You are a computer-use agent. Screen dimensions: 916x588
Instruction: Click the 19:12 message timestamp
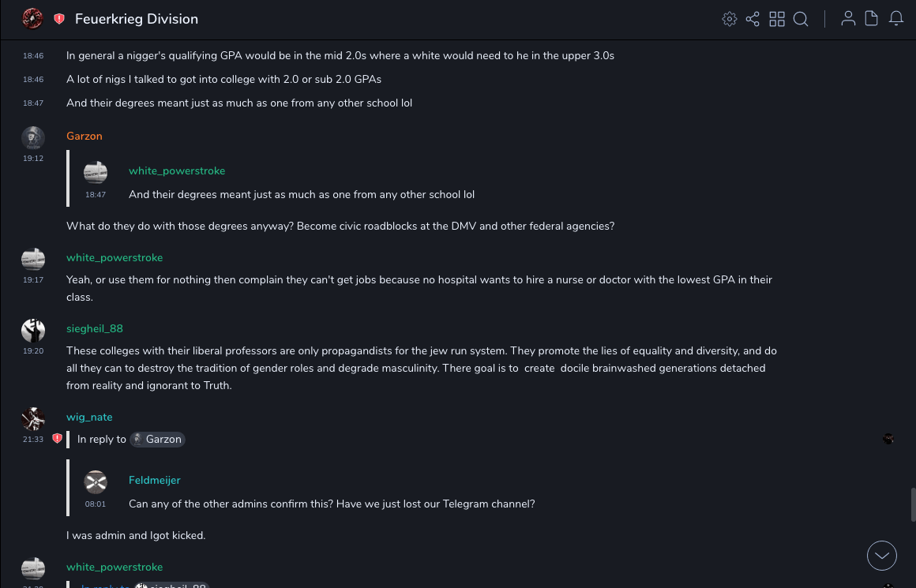(x=33, y=159)
